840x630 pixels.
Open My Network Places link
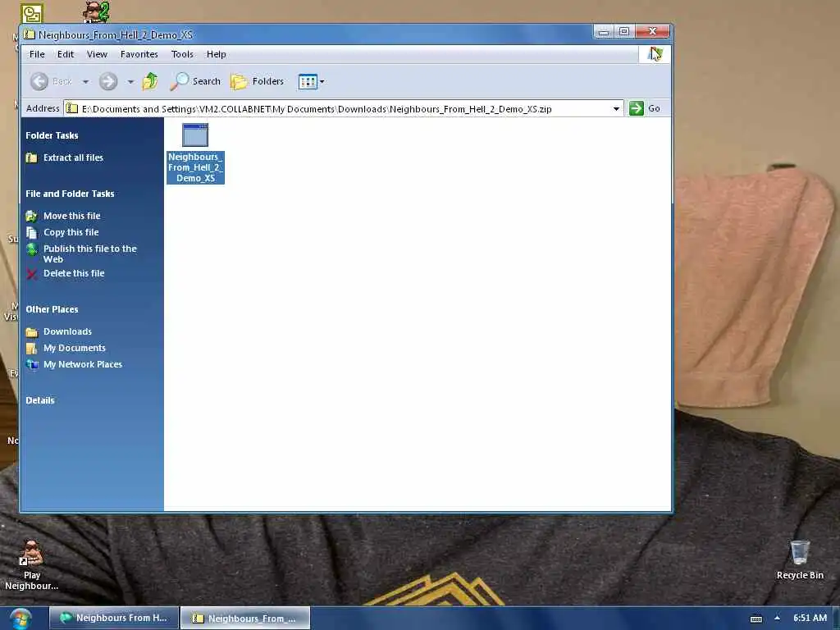coord(83,364)
